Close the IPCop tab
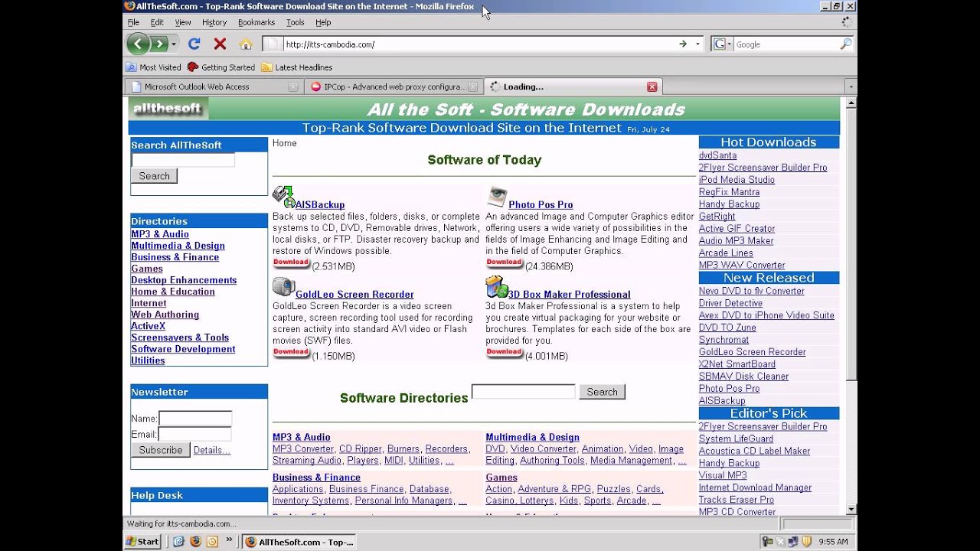This screenshot has width=980, height=551. [x=472, y=86]
